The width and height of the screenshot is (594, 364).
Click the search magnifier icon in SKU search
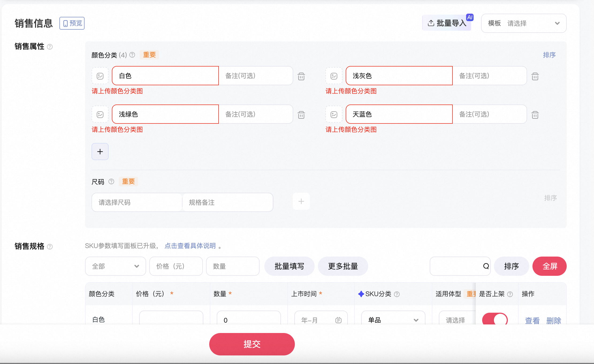(x=486, y=266)
